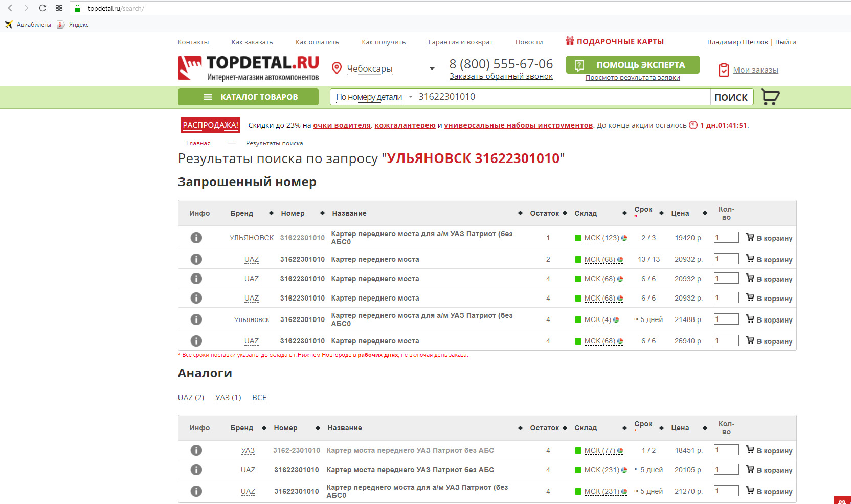This screenshot has width=851, height=504.
Task: Open warehouse МСК (231) in 20105 р. row
Action: [x=601, y=470]
